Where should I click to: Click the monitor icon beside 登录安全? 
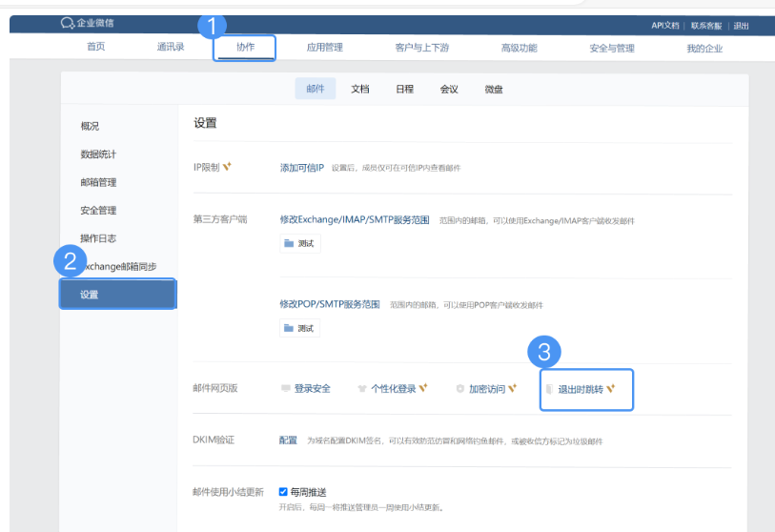pos(285,389)
